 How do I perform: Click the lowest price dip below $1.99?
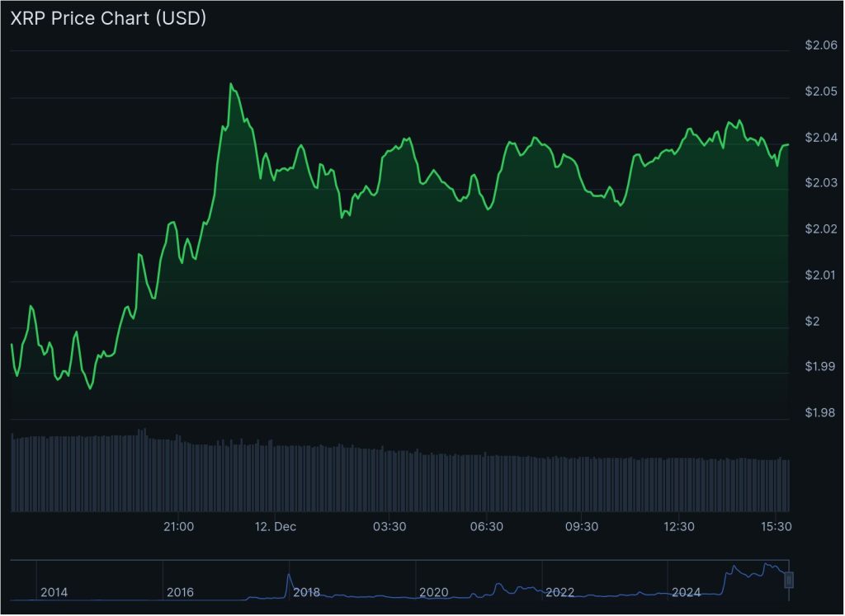(x=90, y=388)
